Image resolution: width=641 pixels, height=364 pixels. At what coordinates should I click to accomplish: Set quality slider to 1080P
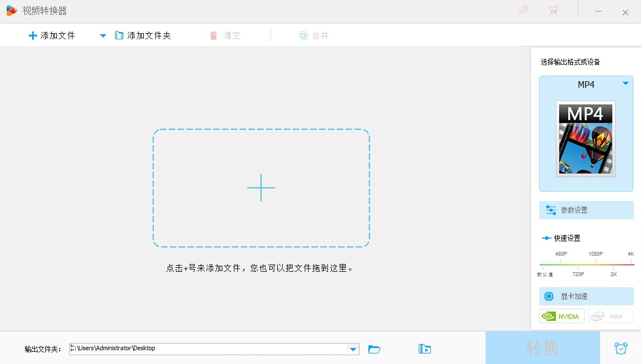[x=595, y=265]
